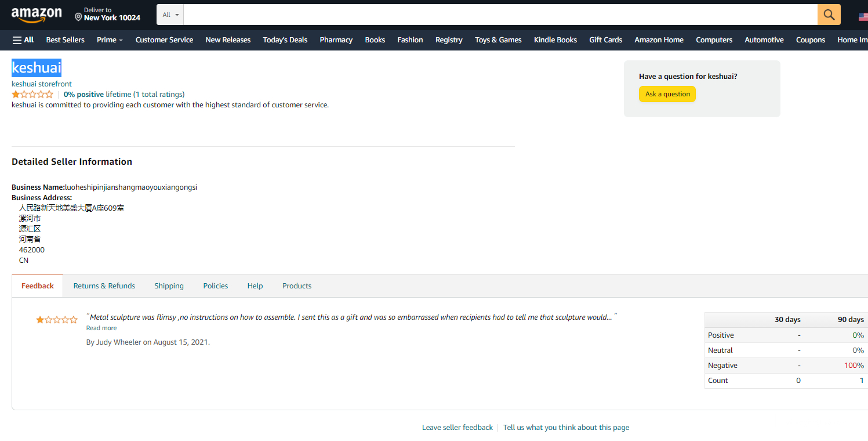This screenshot has width=868, height=441.
Task: Click Have a question for keshuai heading
Action: click(x=688, y=77)
